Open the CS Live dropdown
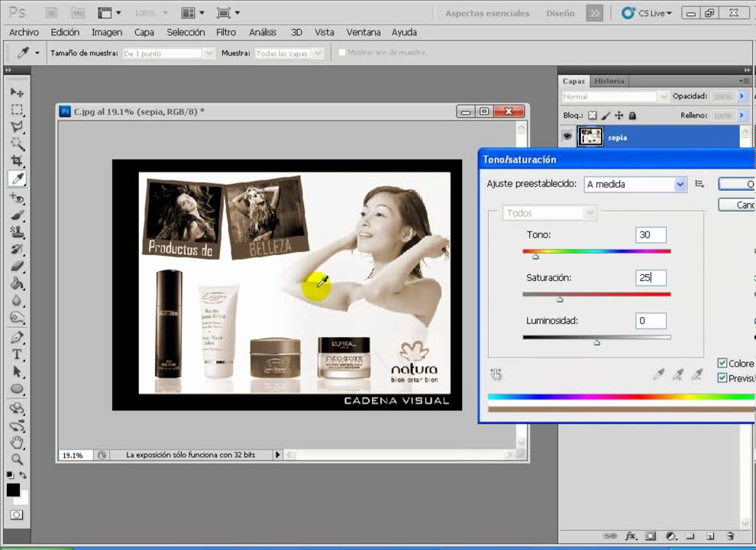Screen dimensions: 756x550 (647, 13)
